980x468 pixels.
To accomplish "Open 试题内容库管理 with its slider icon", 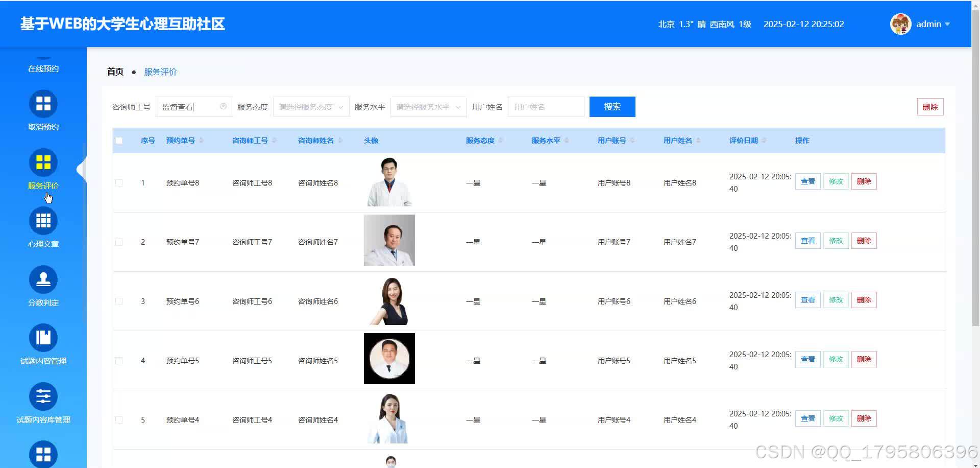I will coord(43,396).
